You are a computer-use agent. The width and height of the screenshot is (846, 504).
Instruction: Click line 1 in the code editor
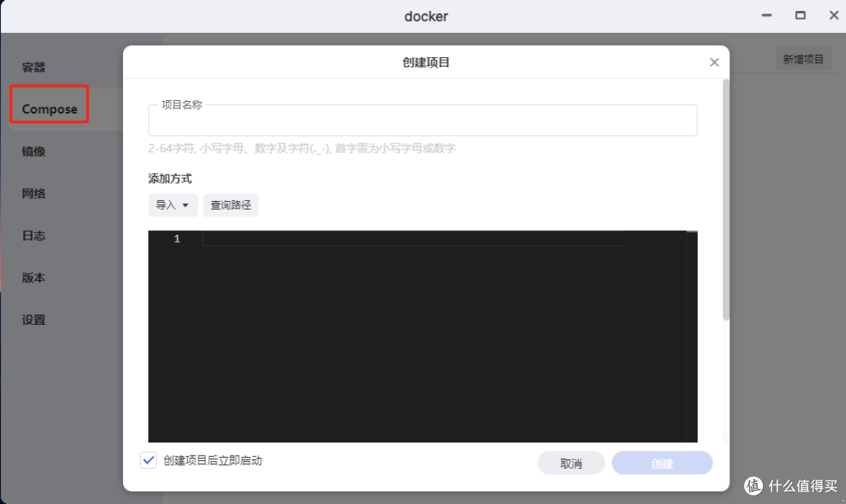point(413,239)
